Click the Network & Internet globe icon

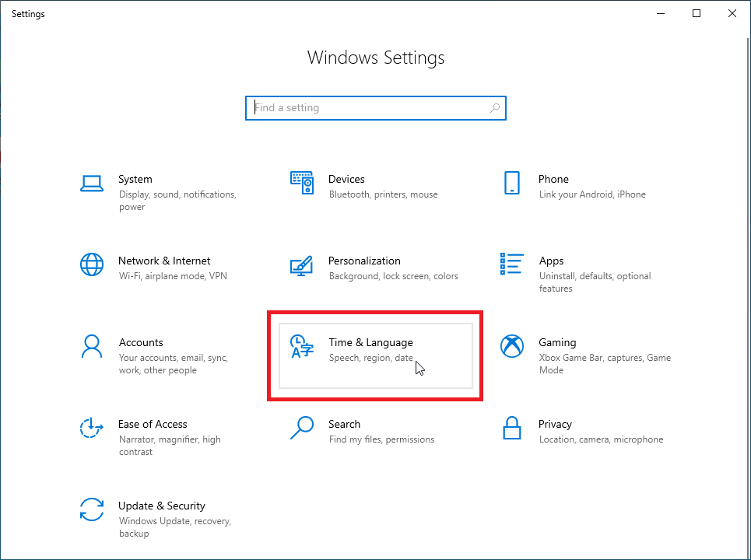pyautogui.click(x=92, y=264)
